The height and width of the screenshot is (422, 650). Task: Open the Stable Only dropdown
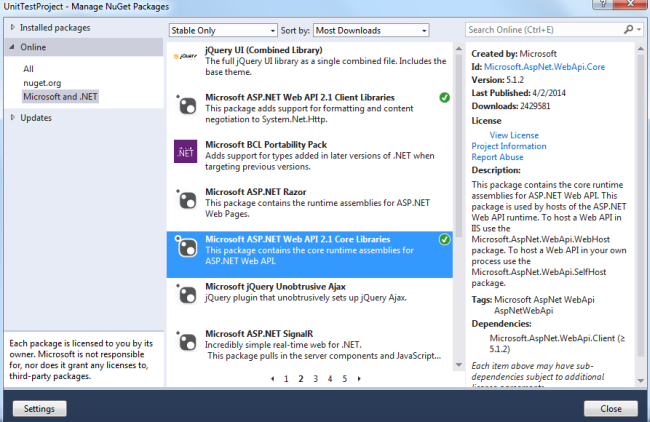(223, 30)
